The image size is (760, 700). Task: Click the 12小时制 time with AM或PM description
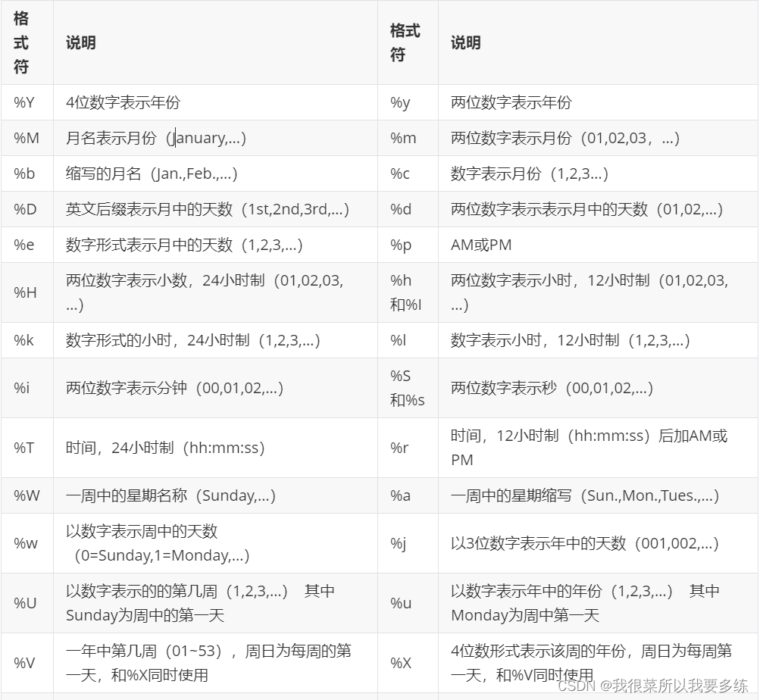(x=590, y=448)
